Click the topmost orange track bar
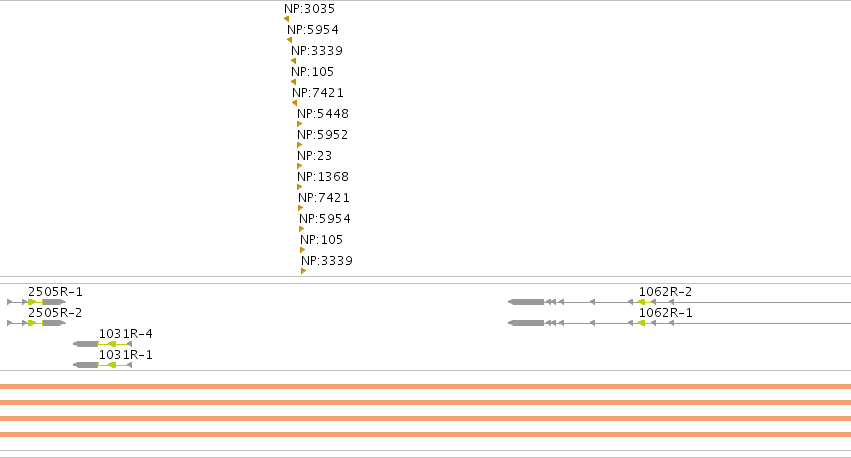851x458 pixels. coord(426,387)
